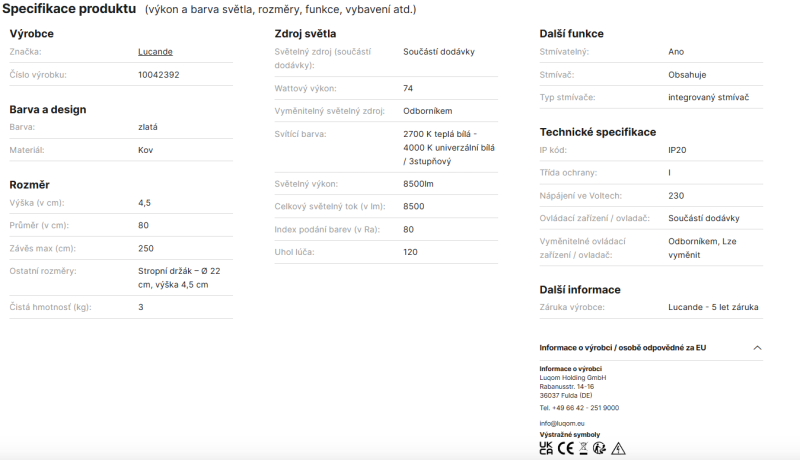Collapse the manufacturer info chevron arrow
The width and height of the screenshot is (800, 460).
coord(757,348)
